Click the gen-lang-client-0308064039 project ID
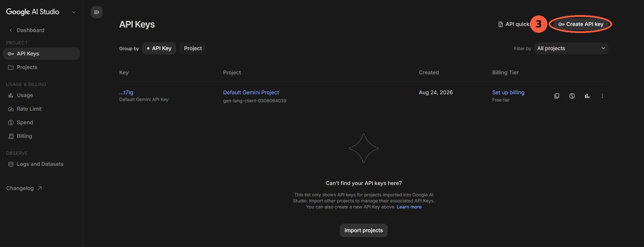Screen dimensions: 644x247 (x=255, y=100)
